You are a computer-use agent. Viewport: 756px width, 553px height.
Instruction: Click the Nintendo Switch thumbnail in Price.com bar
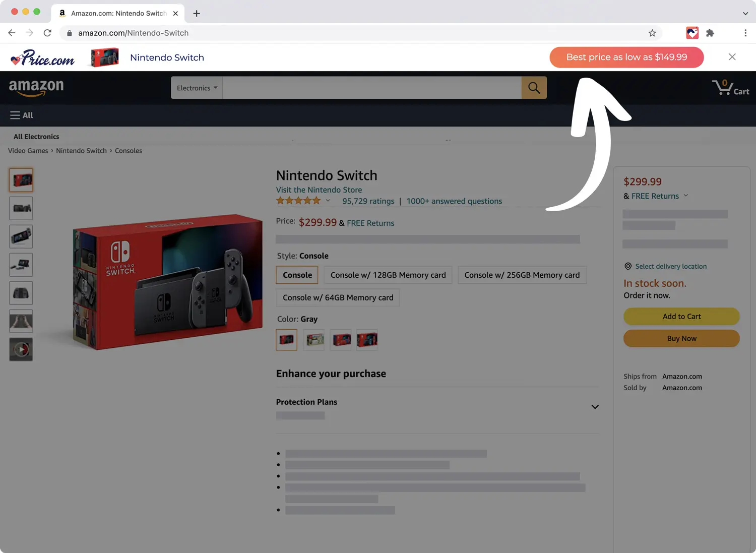click(x=105, y=57)
